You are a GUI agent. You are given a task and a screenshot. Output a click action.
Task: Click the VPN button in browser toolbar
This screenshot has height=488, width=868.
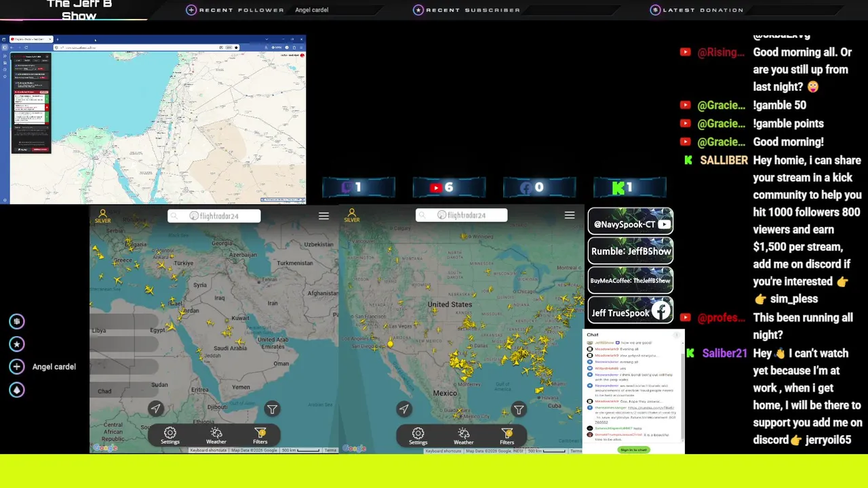(277, 47)
